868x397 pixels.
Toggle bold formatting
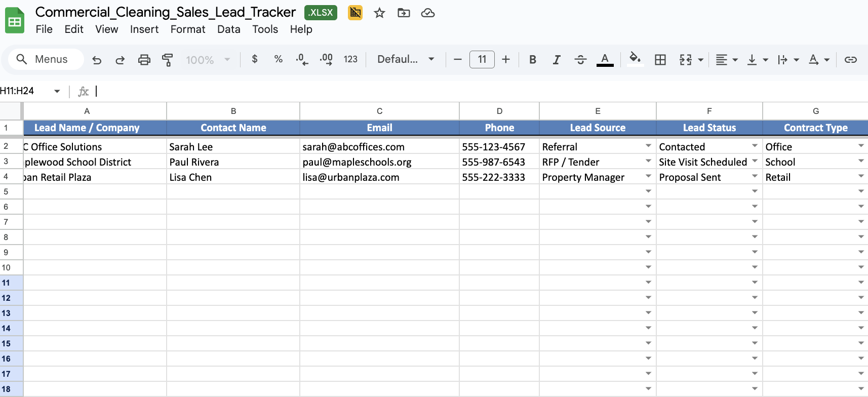(533, 60)
